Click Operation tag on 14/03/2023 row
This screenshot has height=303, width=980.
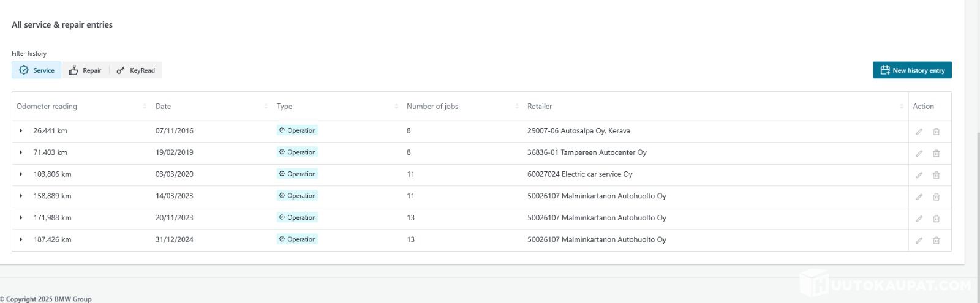click(x=298, y=196)
